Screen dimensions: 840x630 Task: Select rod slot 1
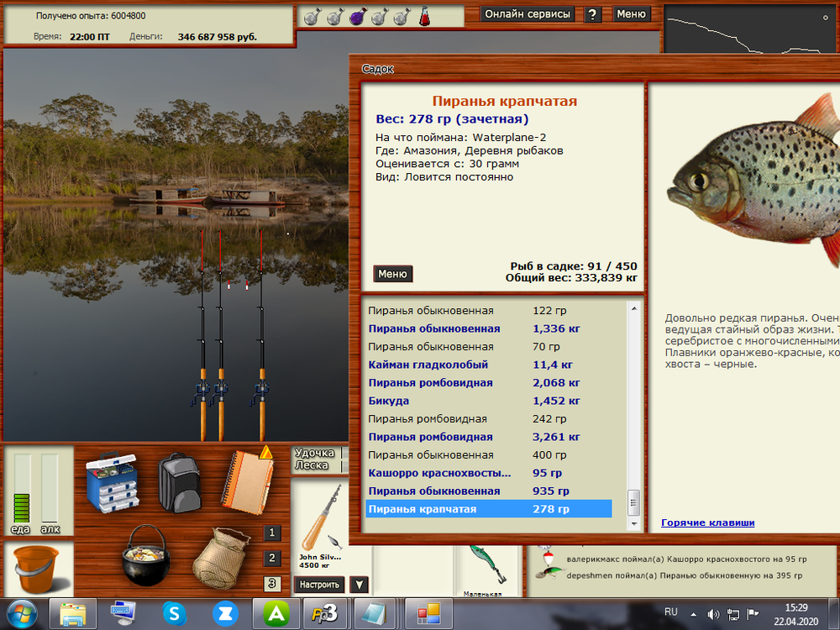click(272, 533)
